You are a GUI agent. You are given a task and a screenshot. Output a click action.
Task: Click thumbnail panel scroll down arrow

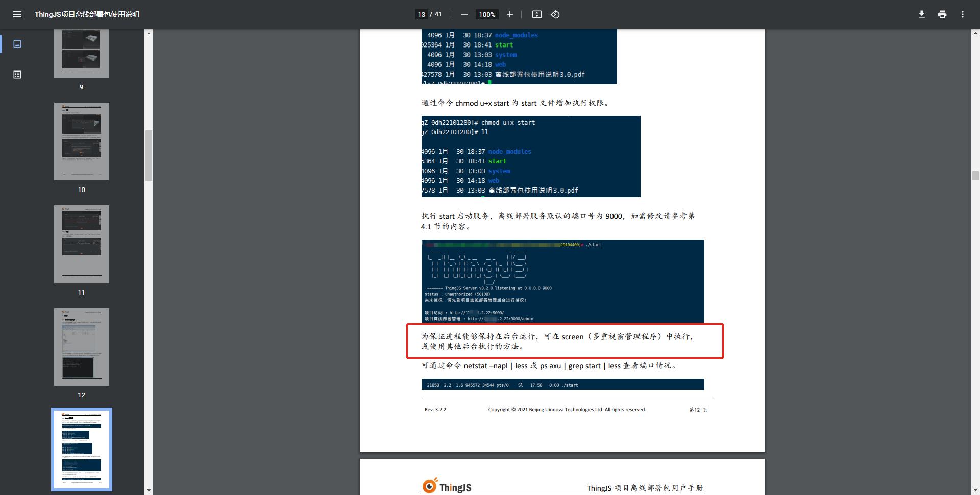[149, 490]
